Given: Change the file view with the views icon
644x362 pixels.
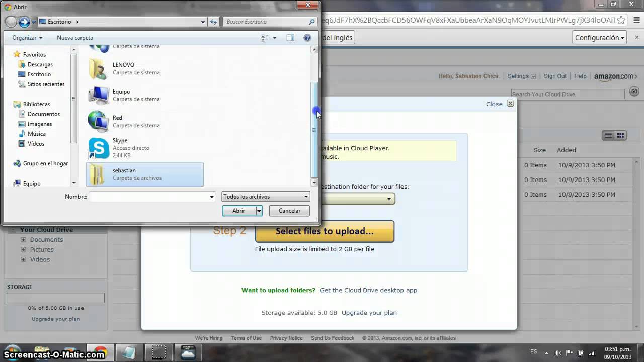Looking at the screenshot, I should tap(265, 38).
